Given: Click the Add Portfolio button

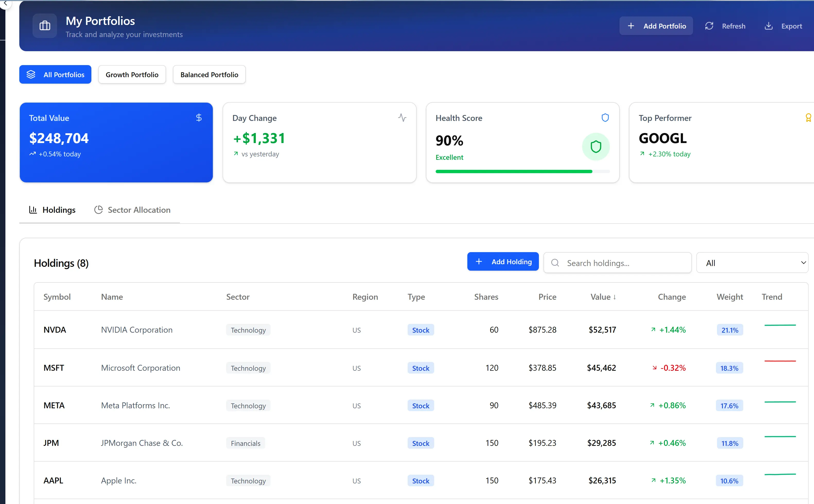Looking at the screenshot, I should click(x=656, y=26).
